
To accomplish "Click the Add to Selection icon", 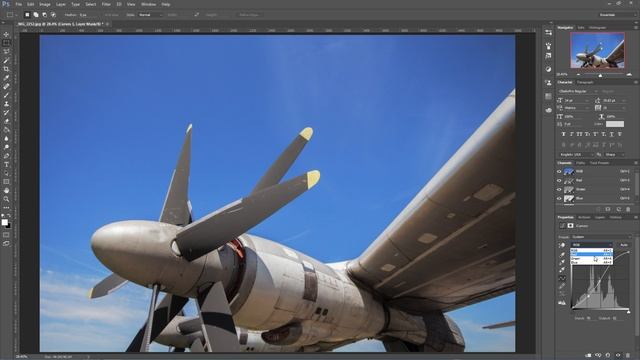I will (36, 15).
